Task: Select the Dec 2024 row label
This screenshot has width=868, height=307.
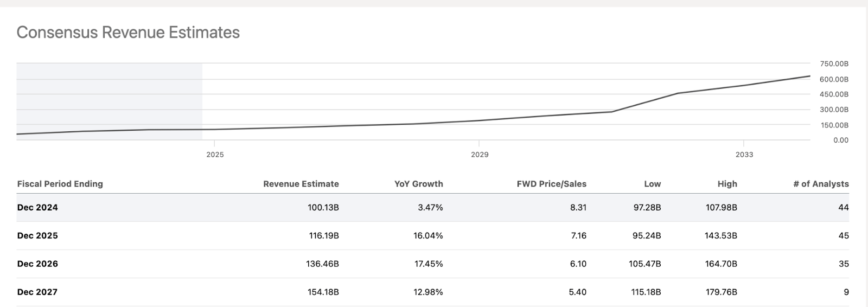Action: [37, 207]
